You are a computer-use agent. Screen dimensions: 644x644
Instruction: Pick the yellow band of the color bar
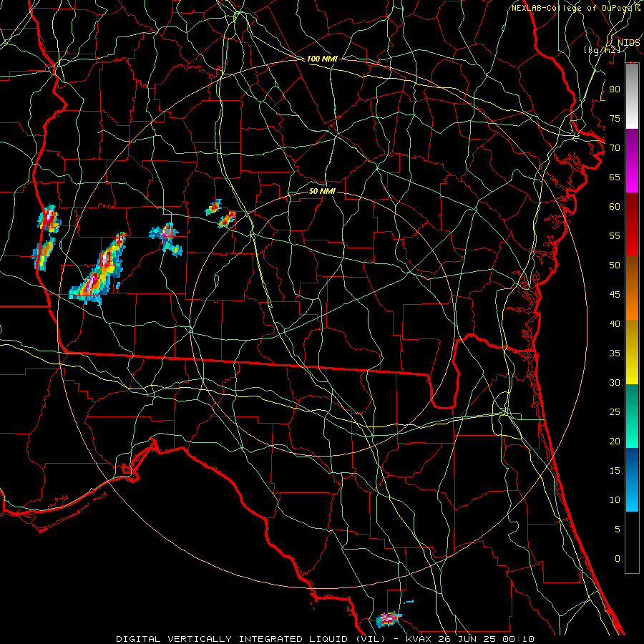point(632,352)
